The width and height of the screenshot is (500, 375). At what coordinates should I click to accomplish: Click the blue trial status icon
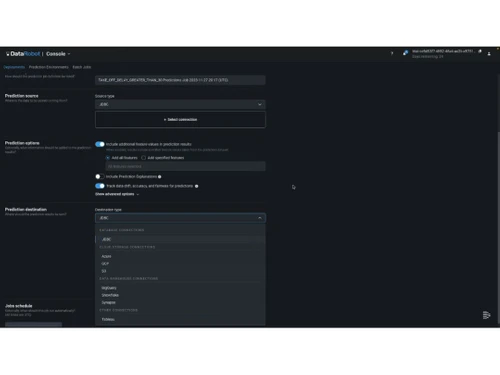405,53
